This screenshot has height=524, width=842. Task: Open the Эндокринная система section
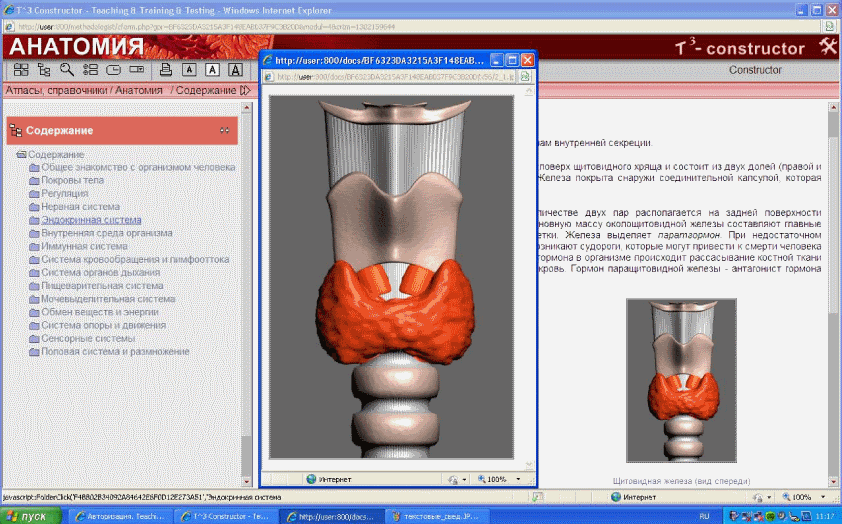pos(84,220)
